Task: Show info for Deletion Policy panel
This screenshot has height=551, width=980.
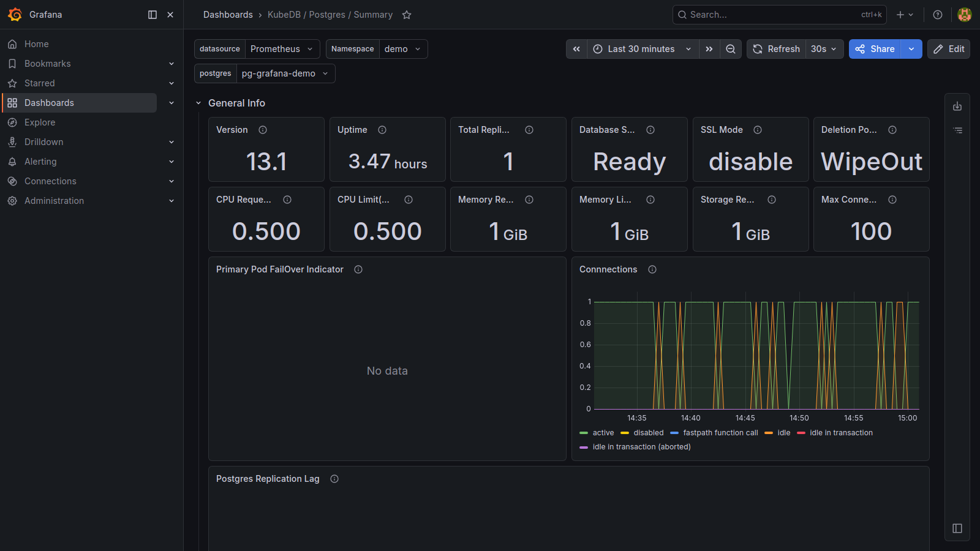Action: tap(892, 130)
